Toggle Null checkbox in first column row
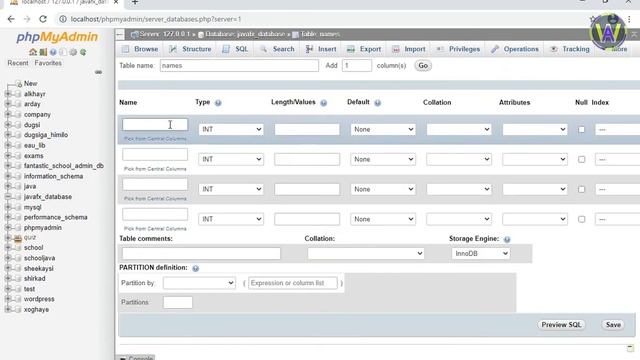This screenshot has height=360, width=640. tap(581, 129)
